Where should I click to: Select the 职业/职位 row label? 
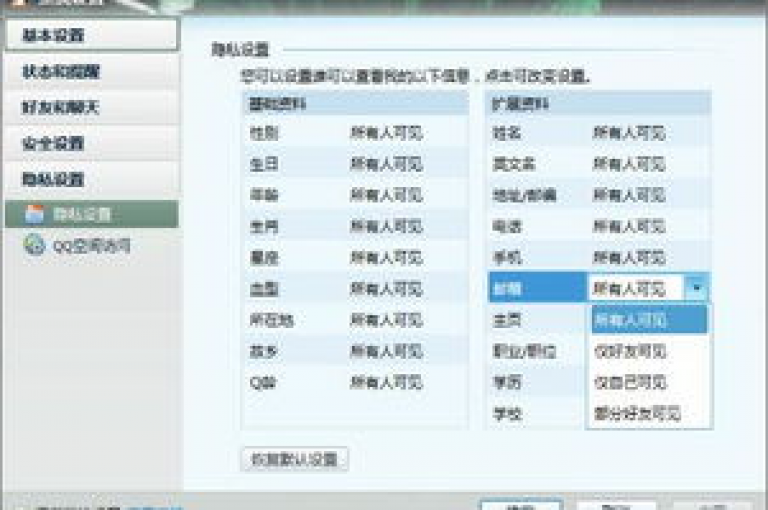524,351
